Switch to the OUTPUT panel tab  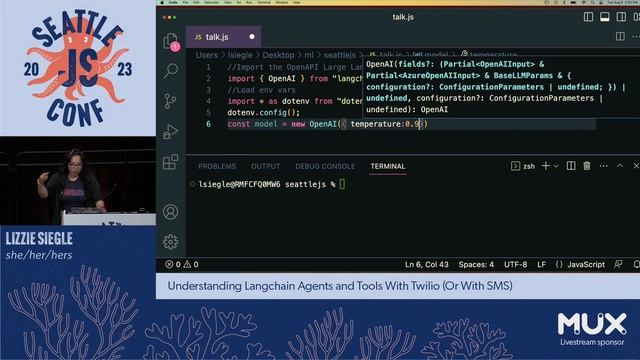[x=266, y=166]
